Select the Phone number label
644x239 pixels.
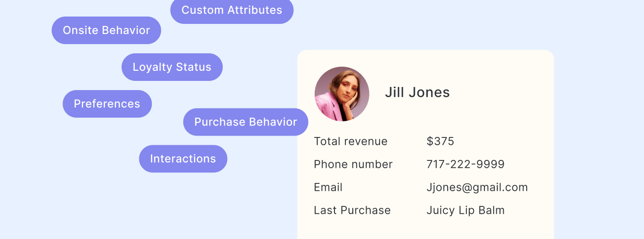(x=353, y=165)
